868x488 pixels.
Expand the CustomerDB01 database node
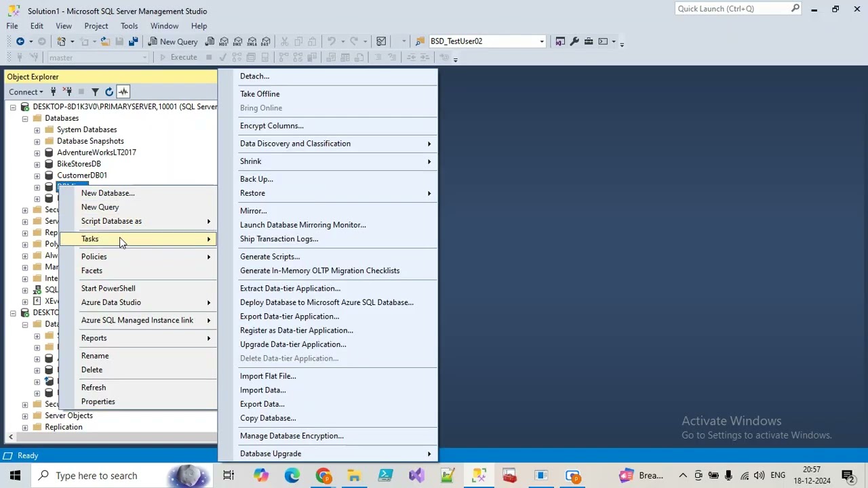coord(37,176)
